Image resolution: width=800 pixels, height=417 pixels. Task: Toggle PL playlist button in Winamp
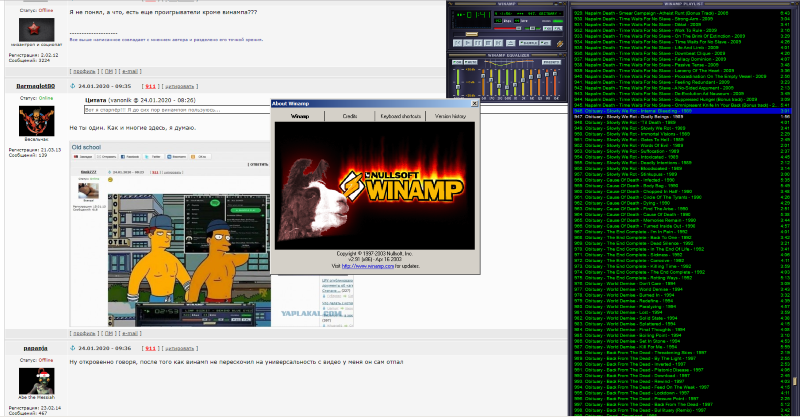coord(558,29)
